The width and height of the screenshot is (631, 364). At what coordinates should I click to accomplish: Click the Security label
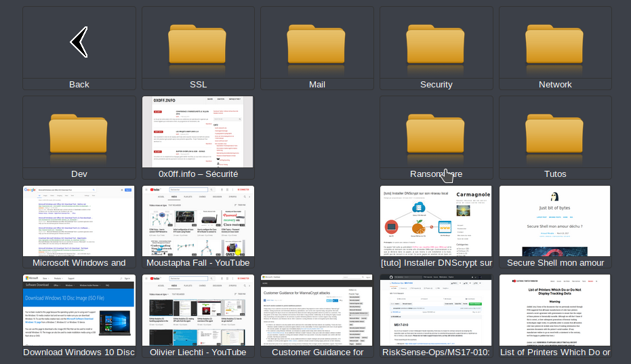436,85
